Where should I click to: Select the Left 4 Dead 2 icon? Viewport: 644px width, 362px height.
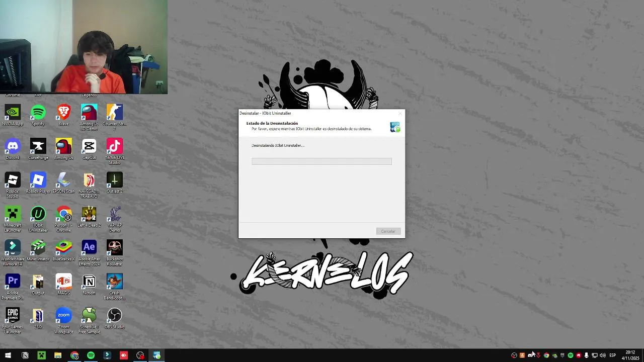coord(89,217)
